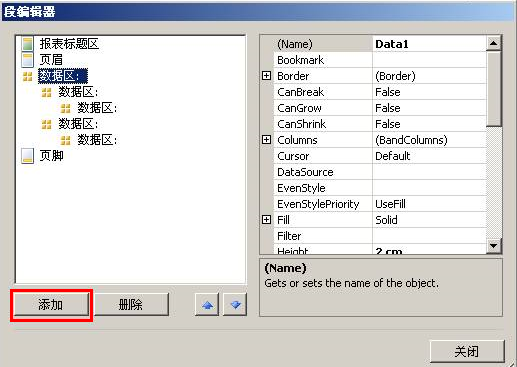Click the 页眉 page header icon
The image size is (517, 367).
(x=28, y=60)
